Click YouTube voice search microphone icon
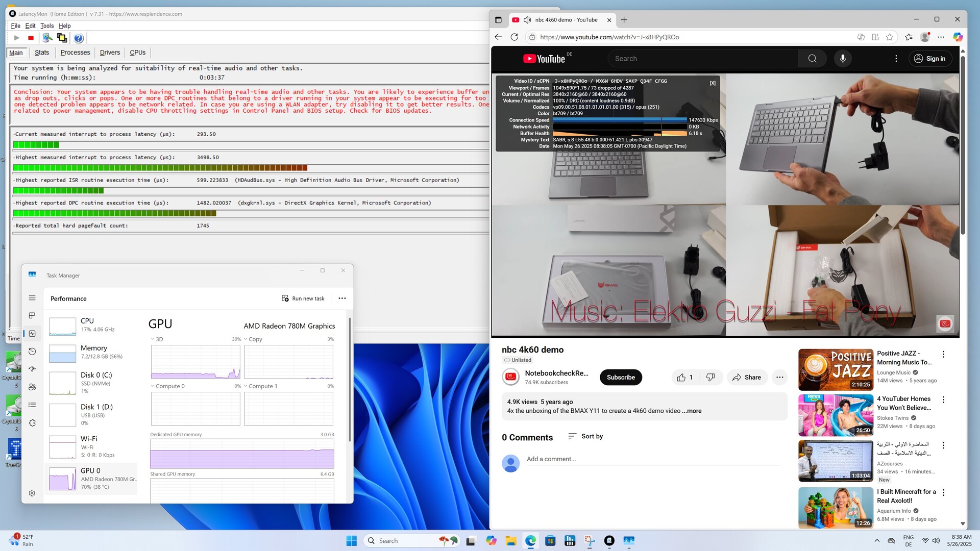The height and width of the screenshot is (551, 980). tap(843, 59)
